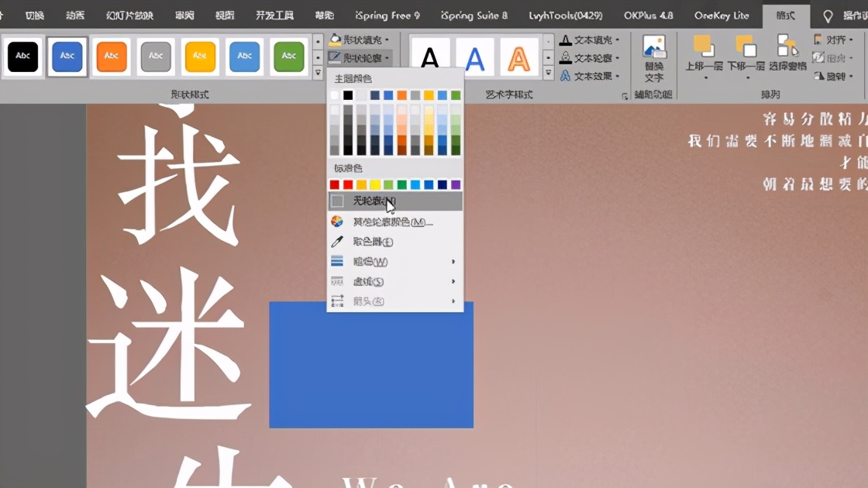
Task: Open the OneKey Lite tab
Action: click(x=722, y=15)
